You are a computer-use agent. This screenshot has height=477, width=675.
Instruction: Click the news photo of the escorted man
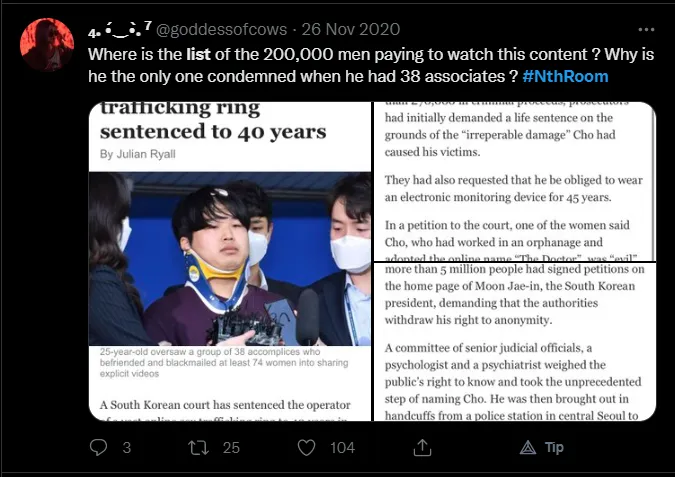tap(230, 258)
